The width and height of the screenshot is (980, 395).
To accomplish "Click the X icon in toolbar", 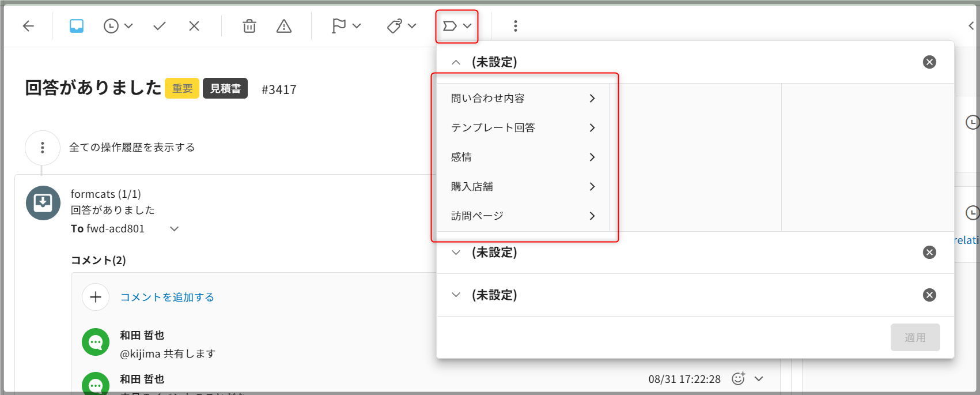I will coord(194,26).
